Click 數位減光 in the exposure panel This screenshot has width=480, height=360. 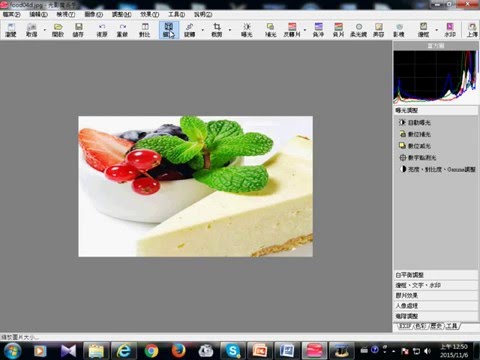[x=415, y=146]
